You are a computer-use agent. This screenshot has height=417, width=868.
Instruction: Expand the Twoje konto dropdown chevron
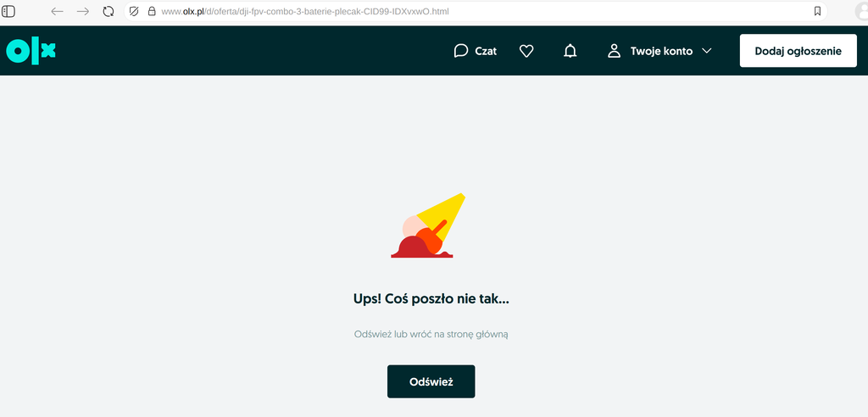tap(707, 51)
